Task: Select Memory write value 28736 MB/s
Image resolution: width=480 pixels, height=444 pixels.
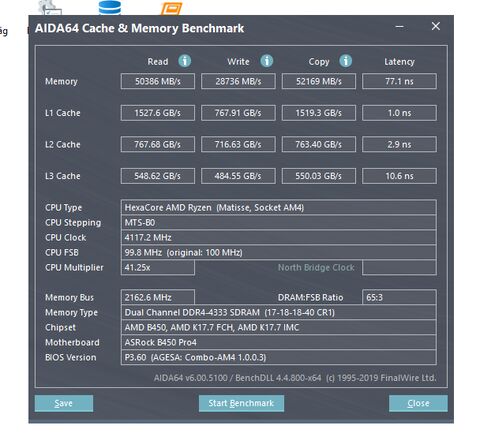Action: 238,81
